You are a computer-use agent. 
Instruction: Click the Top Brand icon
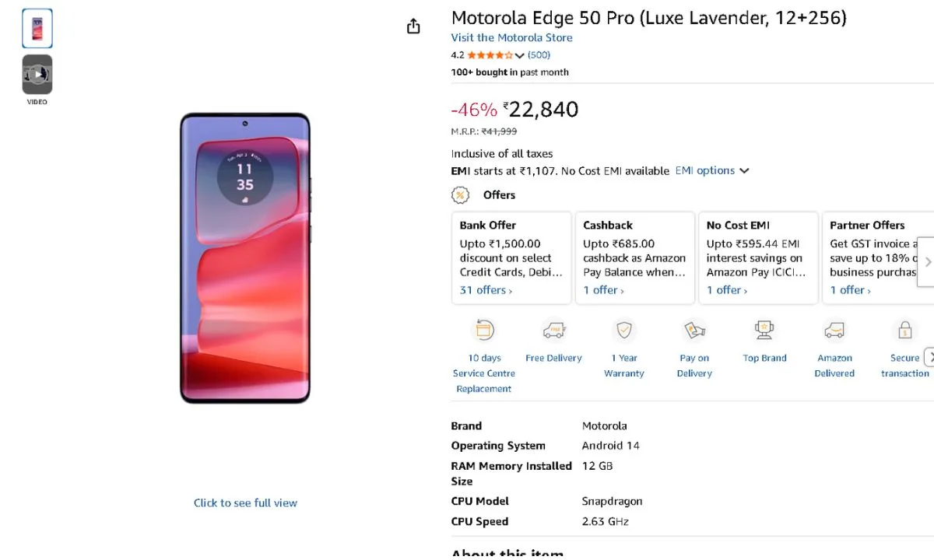tap(764, 330)
